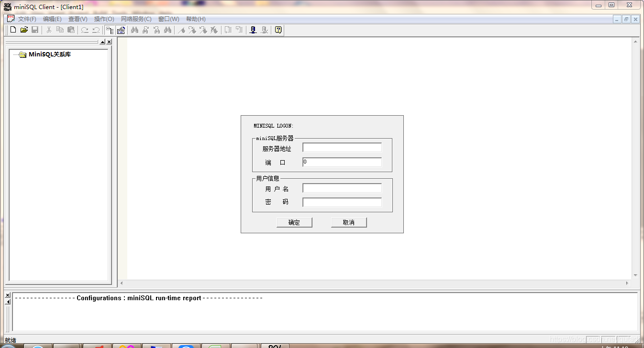Click the indent lines toolbar icon
The height and width of the screenshot is (348, 644).
[x=228, y=30]
